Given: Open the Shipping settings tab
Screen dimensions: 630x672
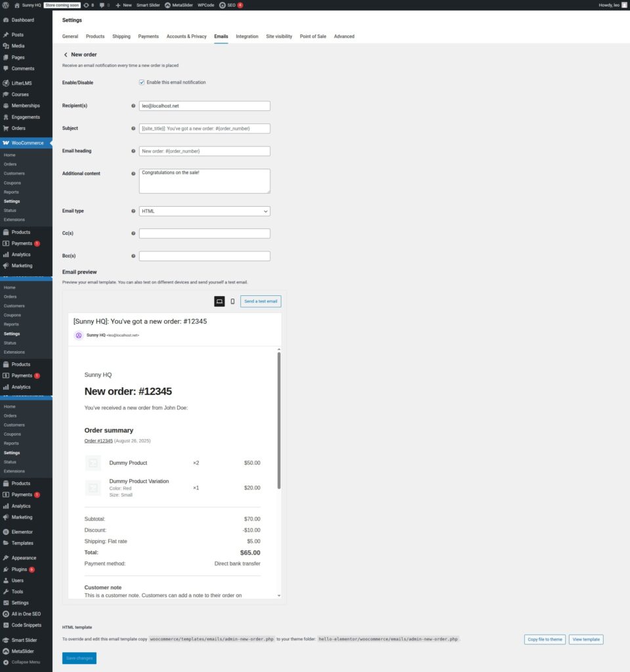Looking at the screenshot, I should (x=121, y=37).
